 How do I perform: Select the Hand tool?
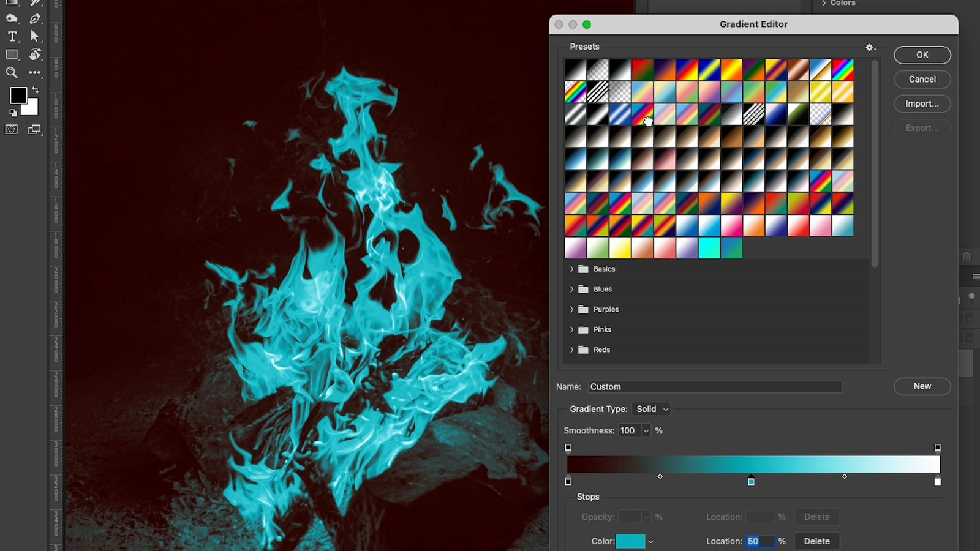[x=35, y=54]
